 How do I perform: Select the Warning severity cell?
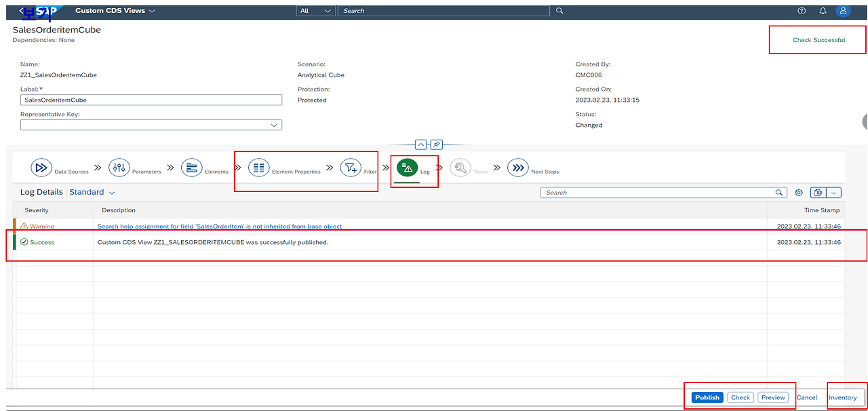point(53,227)
